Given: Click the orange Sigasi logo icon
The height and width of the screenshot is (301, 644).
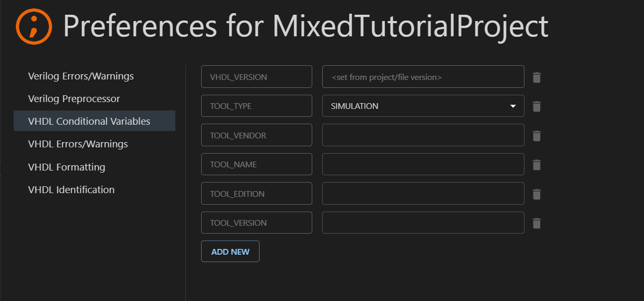Looking at the screenshot, I should [34, 26].
